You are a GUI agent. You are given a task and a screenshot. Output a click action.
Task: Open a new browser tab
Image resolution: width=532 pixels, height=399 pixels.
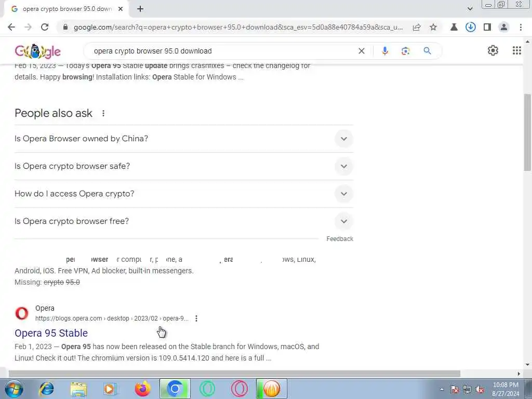140,9
